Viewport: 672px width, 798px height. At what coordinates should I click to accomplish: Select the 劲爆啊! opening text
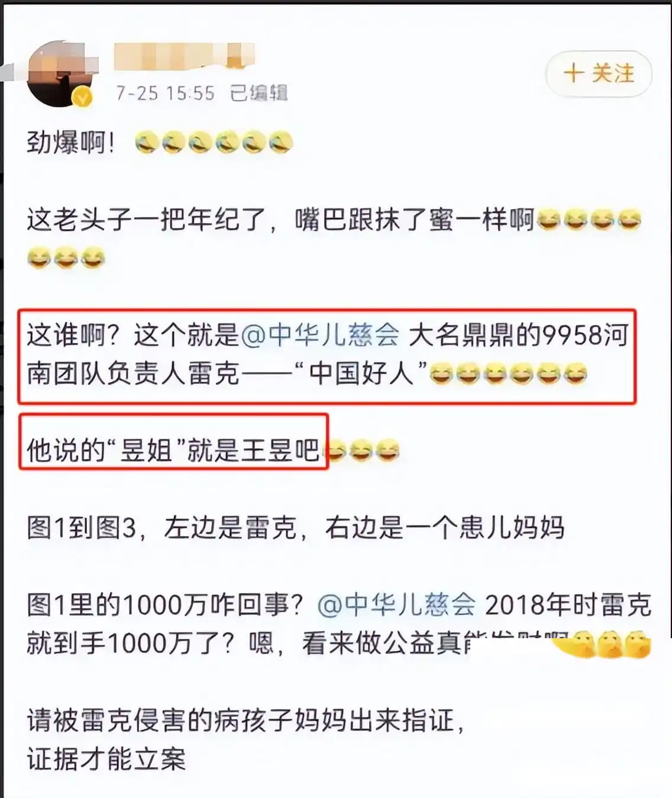[70, 143]
